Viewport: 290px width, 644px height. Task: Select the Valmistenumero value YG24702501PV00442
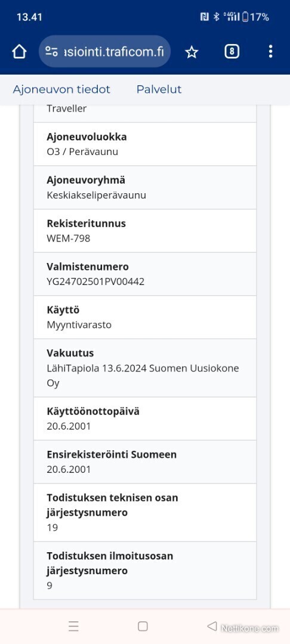tap(95, 281)
